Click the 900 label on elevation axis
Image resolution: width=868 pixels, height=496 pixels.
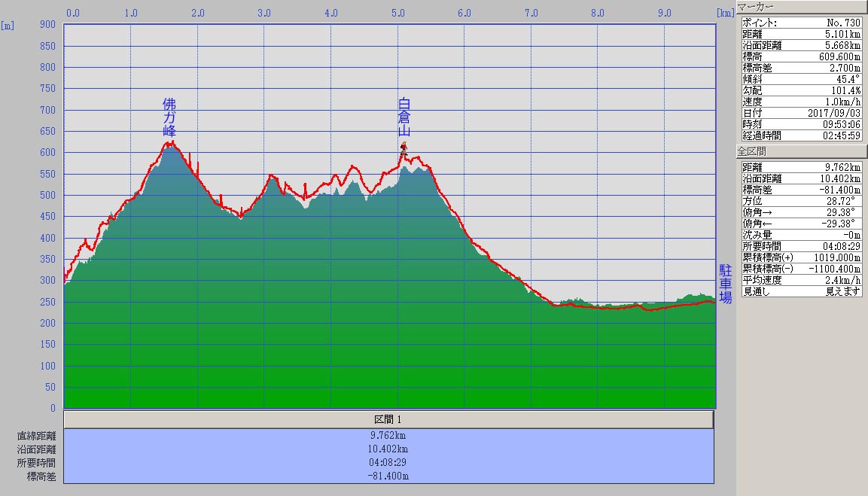(47, 24)
